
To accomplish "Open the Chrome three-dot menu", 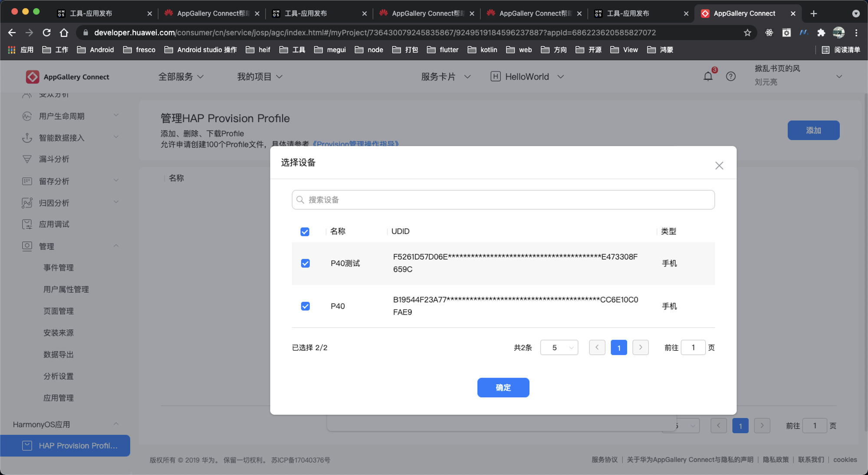I will (856, 33).
